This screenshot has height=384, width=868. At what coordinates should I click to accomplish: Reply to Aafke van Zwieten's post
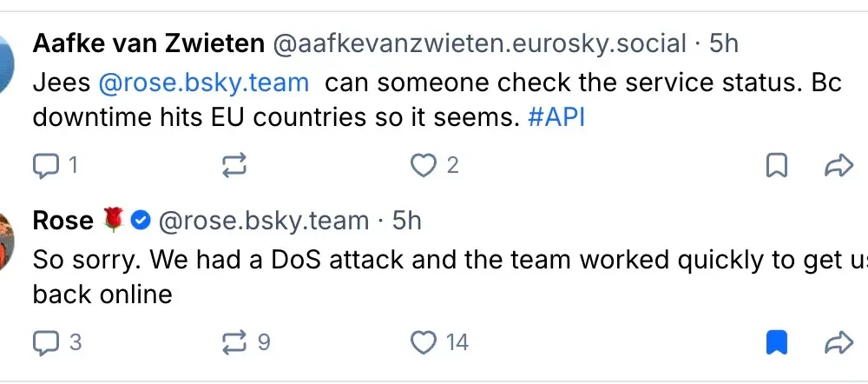(x=45, y=165)
